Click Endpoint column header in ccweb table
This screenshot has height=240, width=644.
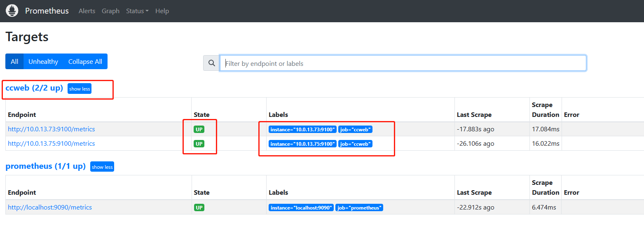(22, 114)
